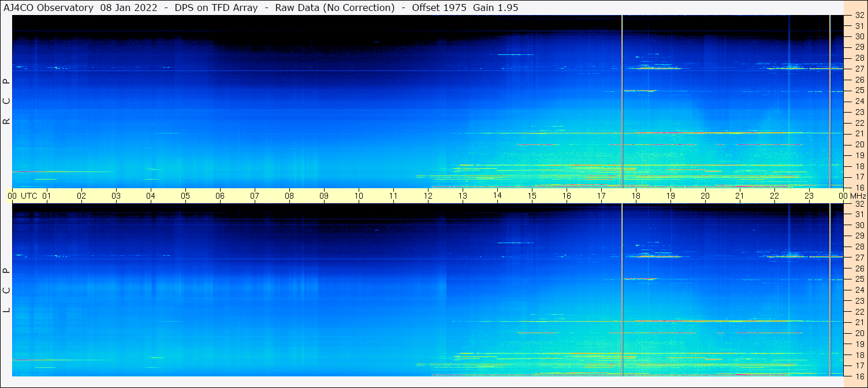The width and height of the screenshot is (868, 388).
Task: Click the LCP vertical panel label
Action: (7, 290)
